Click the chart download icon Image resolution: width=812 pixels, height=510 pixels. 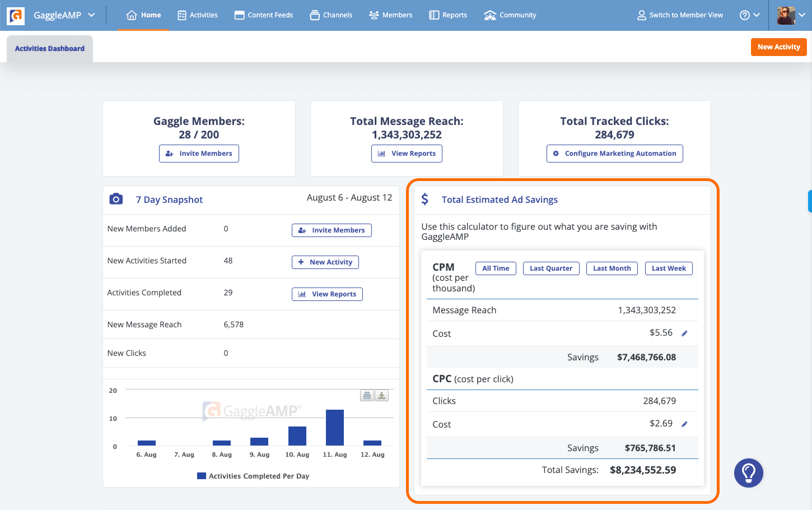click(x=381, y=396)
